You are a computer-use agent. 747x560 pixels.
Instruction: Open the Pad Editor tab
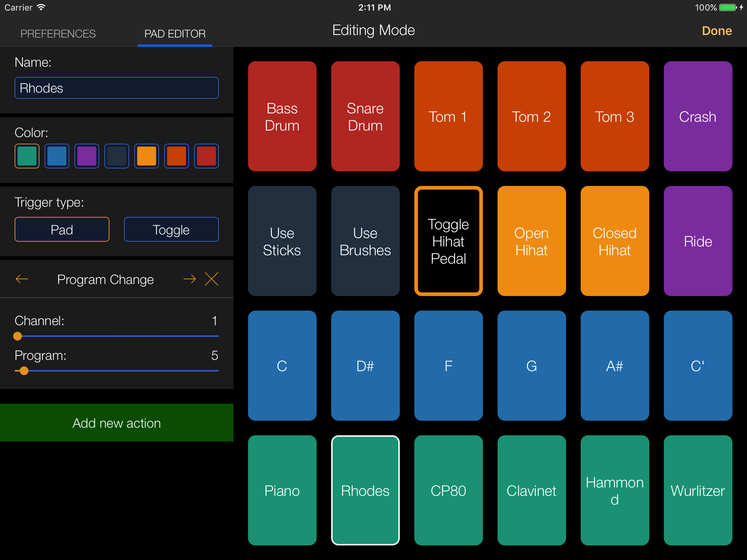[x=175, y=34]
